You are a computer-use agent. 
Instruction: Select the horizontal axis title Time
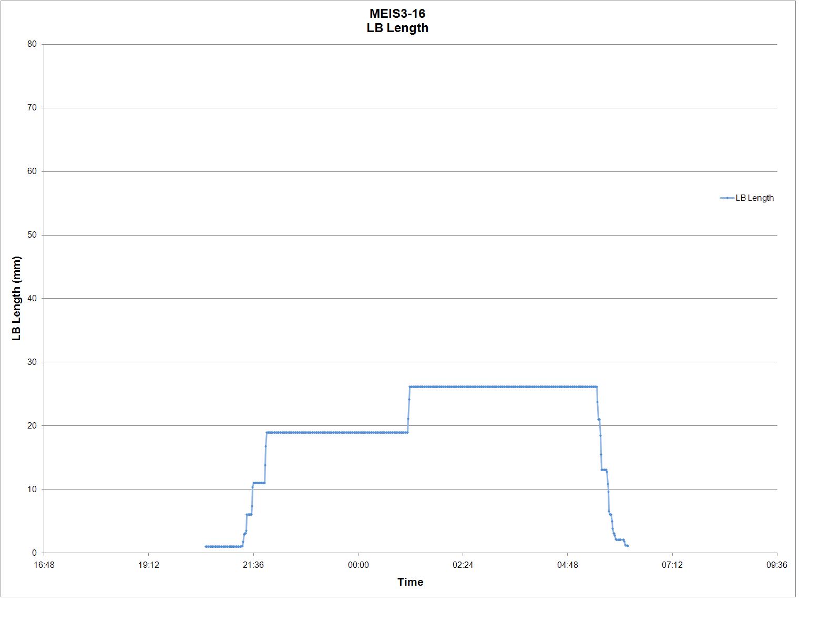point(410,582)
